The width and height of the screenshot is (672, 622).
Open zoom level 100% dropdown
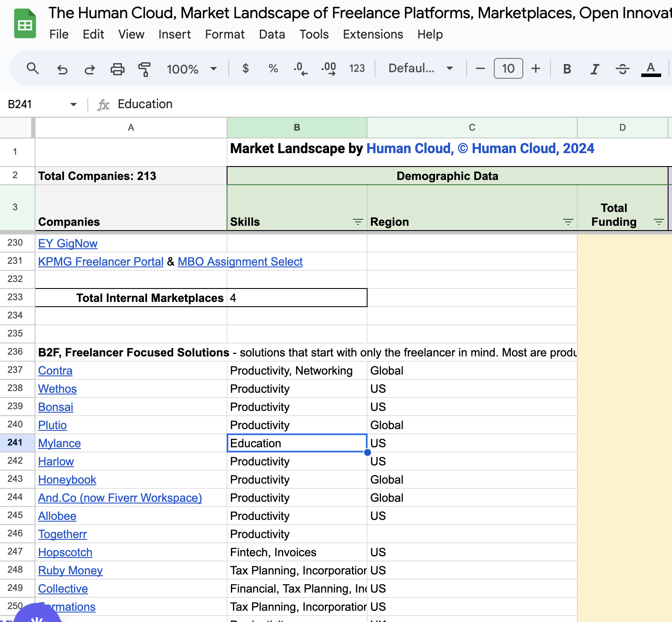click(192, 69)
